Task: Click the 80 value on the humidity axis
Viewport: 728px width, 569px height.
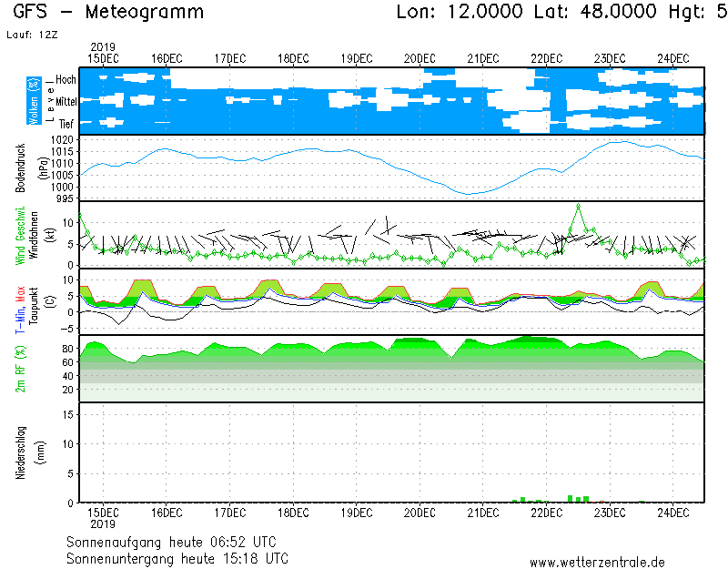Action: click(67, 349)
